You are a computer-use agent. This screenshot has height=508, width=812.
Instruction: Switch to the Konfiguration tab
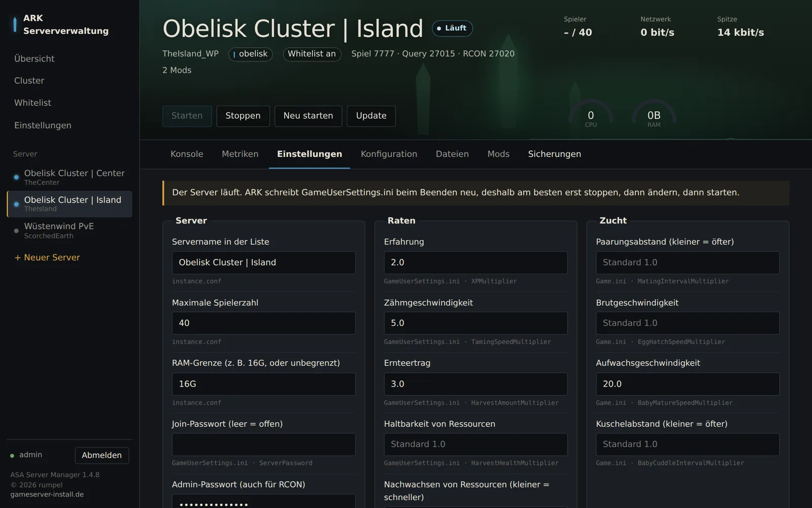pos(389,154)
